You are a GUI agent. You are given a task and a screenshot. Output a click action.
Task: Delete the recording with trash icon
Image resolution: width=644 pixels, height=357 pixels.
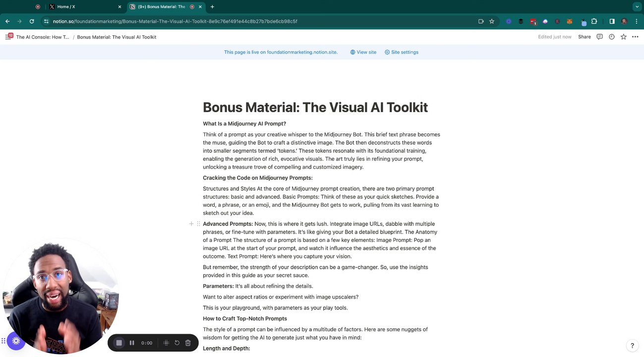coord(188,343)
